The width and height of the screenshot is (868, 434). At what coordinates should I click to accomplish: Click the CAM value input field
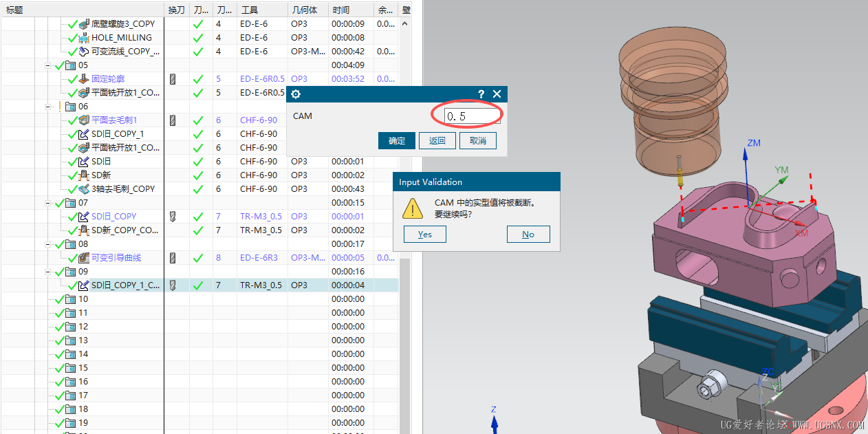tap(472, 116)
